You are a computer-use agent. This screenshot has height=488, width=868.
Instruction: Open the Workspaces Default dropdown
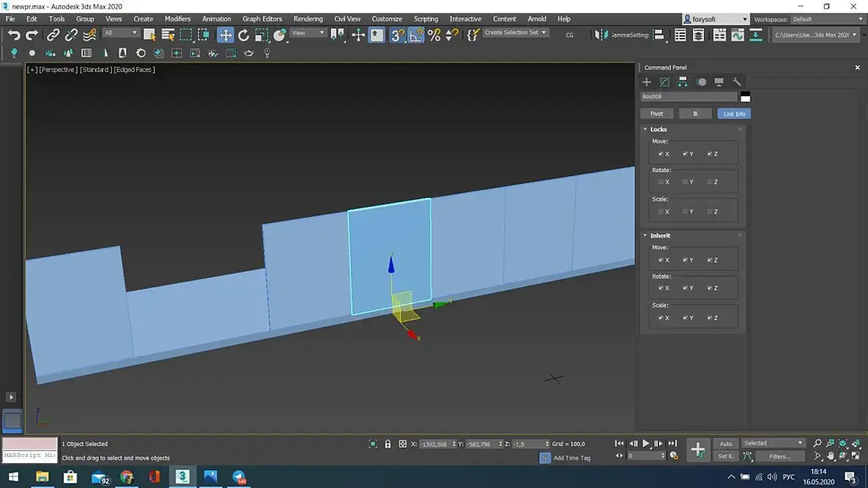click(x=824, y=19)
